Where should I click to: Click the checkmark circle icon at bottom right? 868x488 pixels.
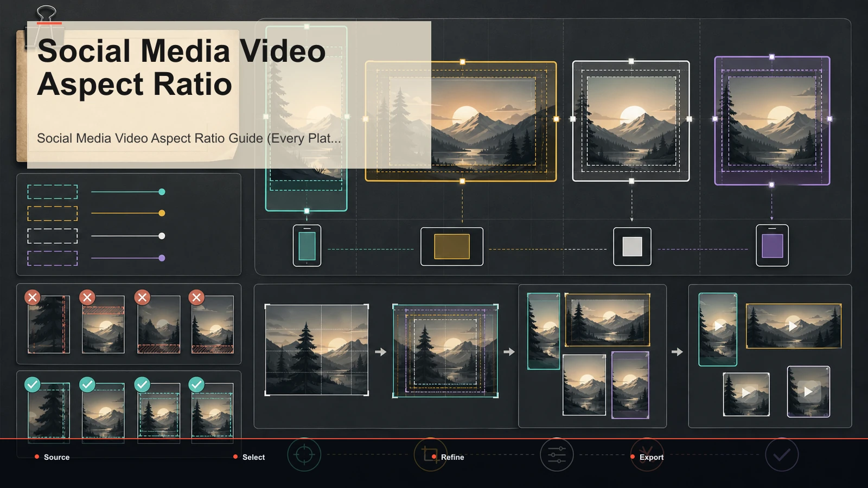[x=782, y=454]
